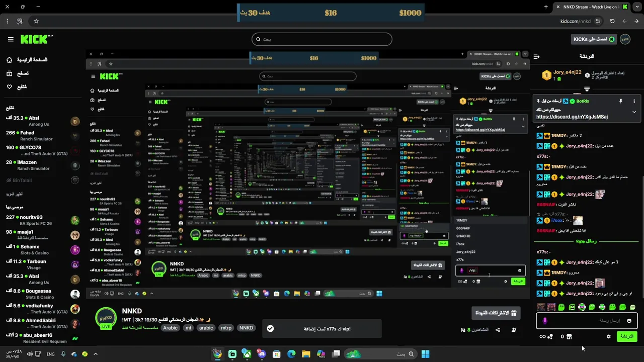Open Fahad Ranch Simulator channel in sidebar

pyautogui.click(x=43, y=136)
